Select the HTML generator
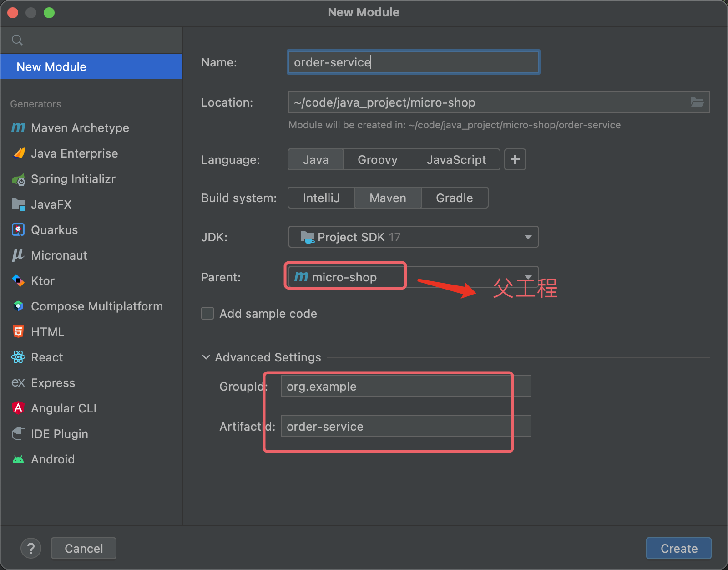This screenshot has height=570, width=728. click(91, 332)
